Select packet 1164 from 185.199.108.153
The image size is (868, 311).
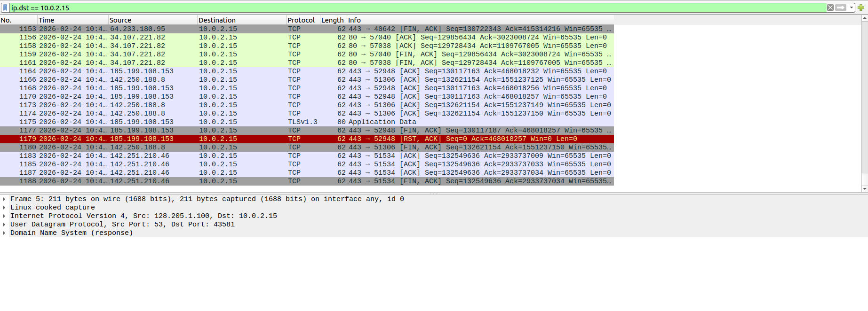pos(307,71)
